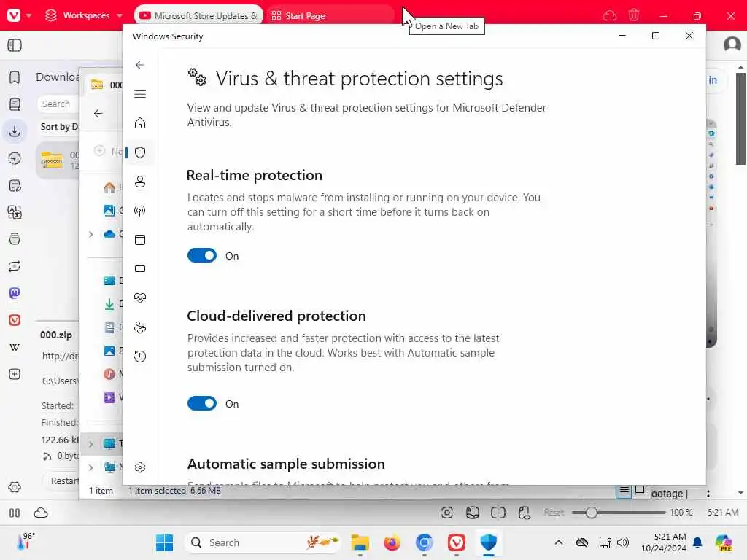Reset the page zoom level

554,513
